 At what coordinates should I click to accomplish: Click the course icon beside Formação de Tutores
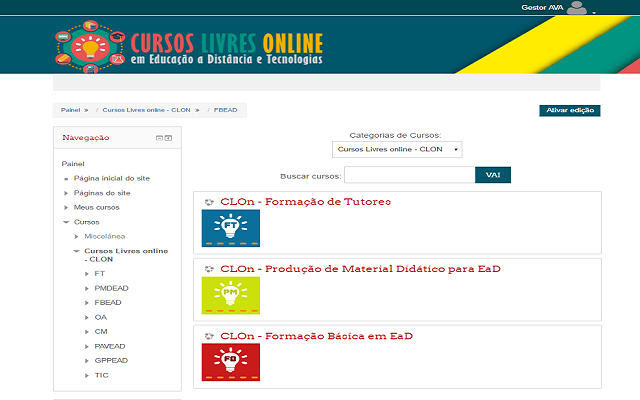click(x=209, y=202)
